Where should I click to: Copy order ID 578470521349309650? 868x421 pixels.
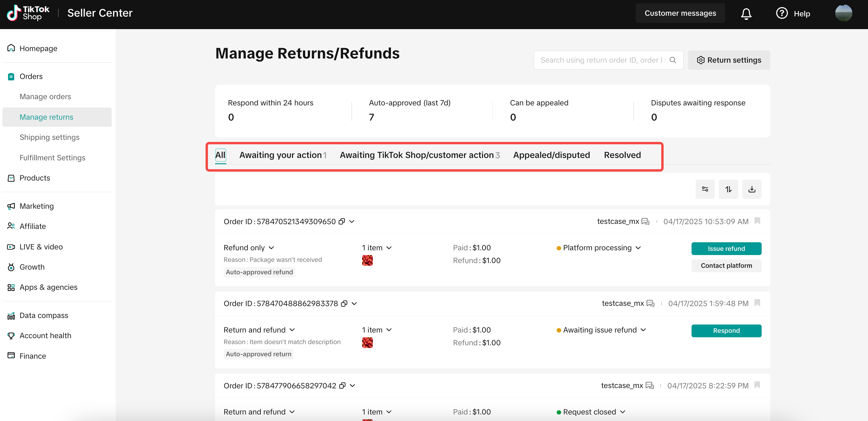click(x=342, y=221)
